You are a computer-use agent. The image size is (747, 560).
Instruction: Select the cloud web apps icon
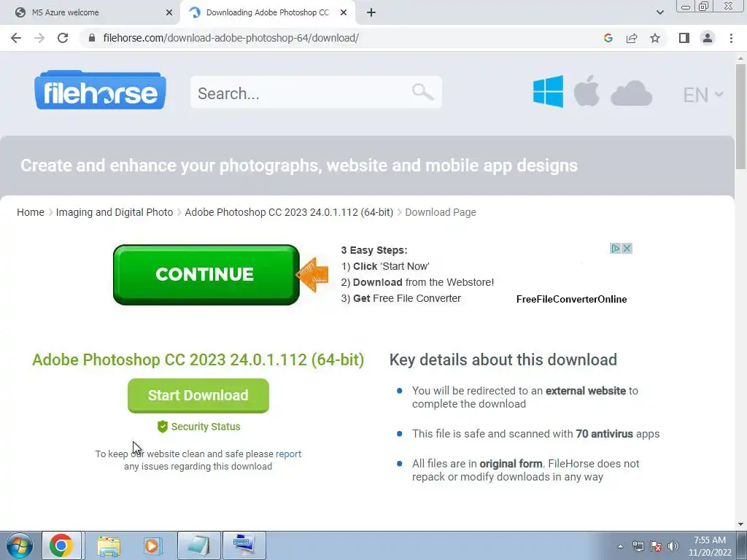click(x=631, y=93)
